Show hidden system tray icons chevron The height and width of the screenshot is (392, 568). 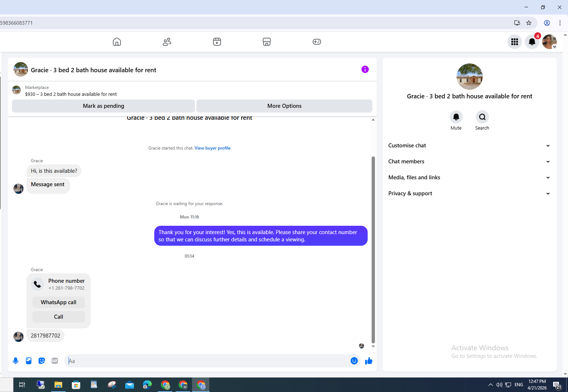point(491,385)
